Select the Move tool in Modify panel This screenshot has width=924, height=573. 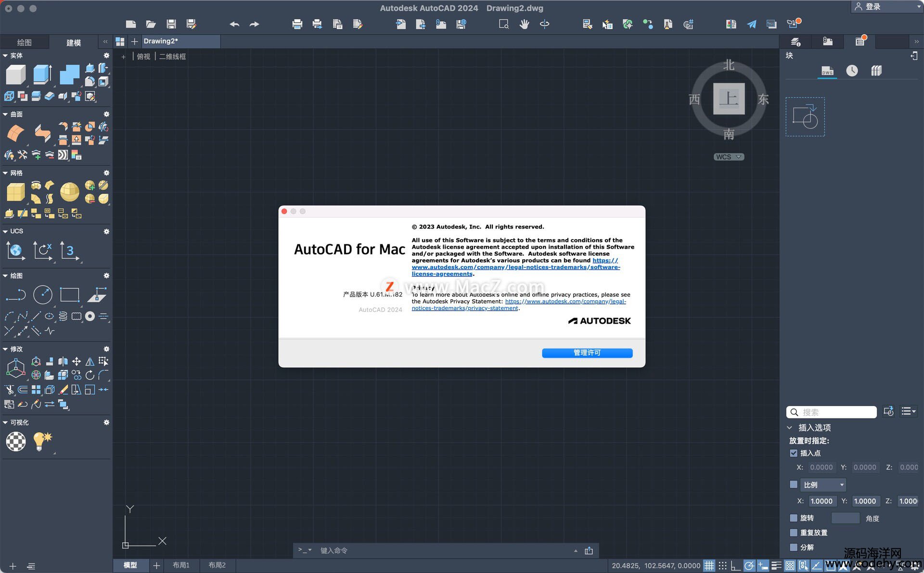[77, 361]
